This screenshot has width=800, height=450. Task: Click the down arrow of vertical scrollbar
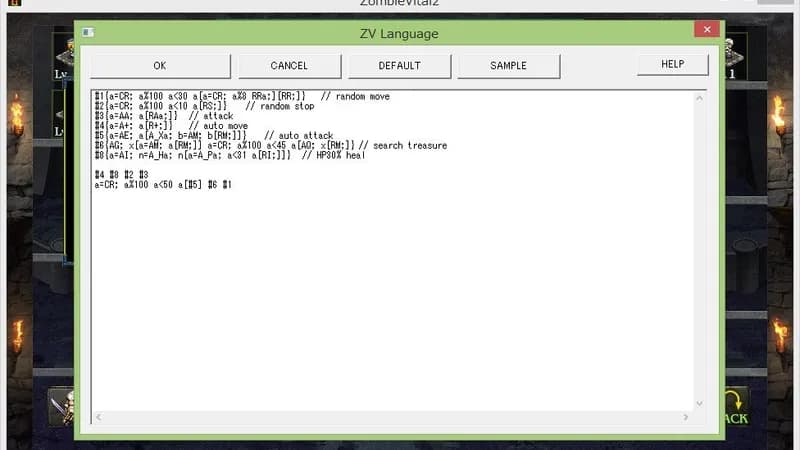[699, 404]
